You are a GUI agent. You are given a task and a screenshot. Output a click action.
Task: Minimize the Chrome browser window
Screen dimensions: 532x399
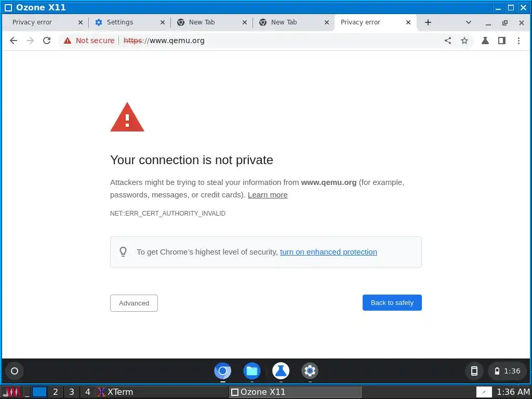488,23
